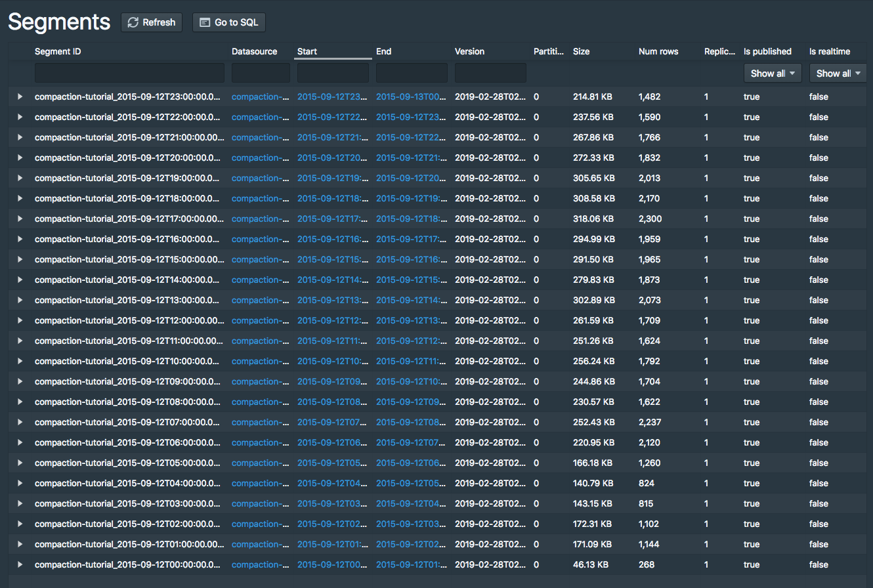Click the Segment ID filter input

tap(129, 73)
